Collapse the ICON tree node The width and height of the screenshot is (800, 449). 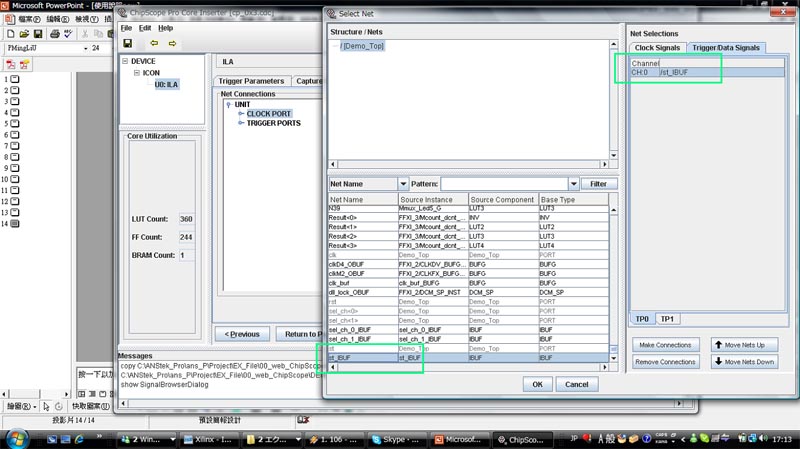(x=137, y=73)
